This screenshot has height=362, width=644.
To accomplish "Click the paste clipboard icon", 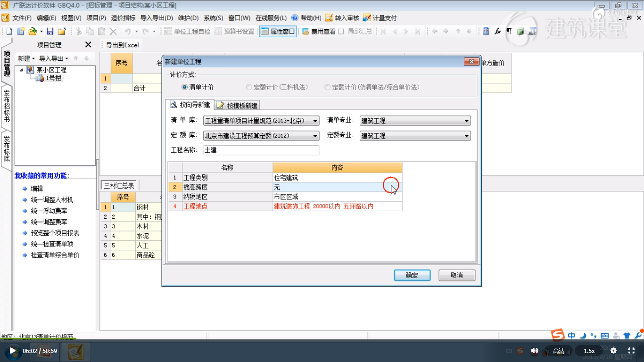I will click(101, 32).
